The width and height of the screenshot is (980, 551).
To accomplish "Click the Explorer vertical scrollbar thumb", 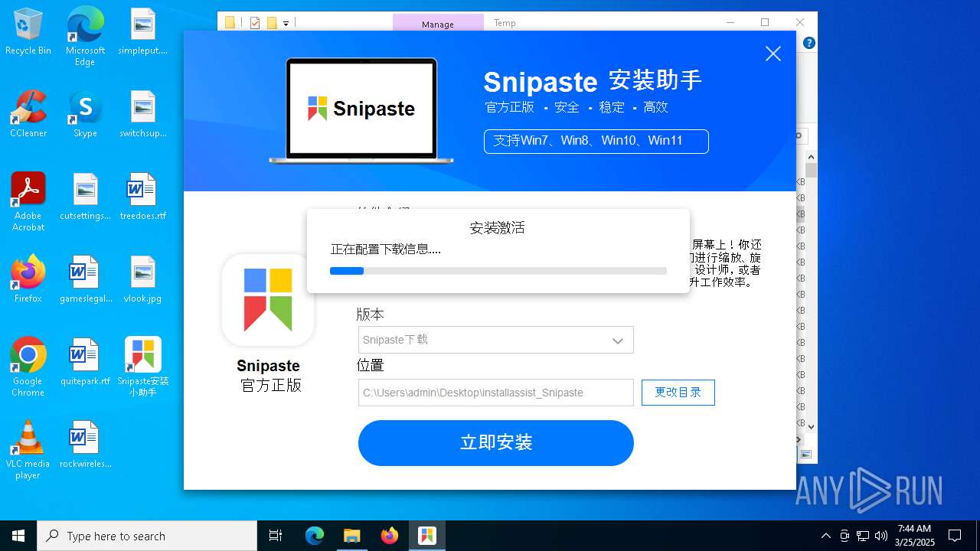I will pyautogui.click(x=811, y=170).
